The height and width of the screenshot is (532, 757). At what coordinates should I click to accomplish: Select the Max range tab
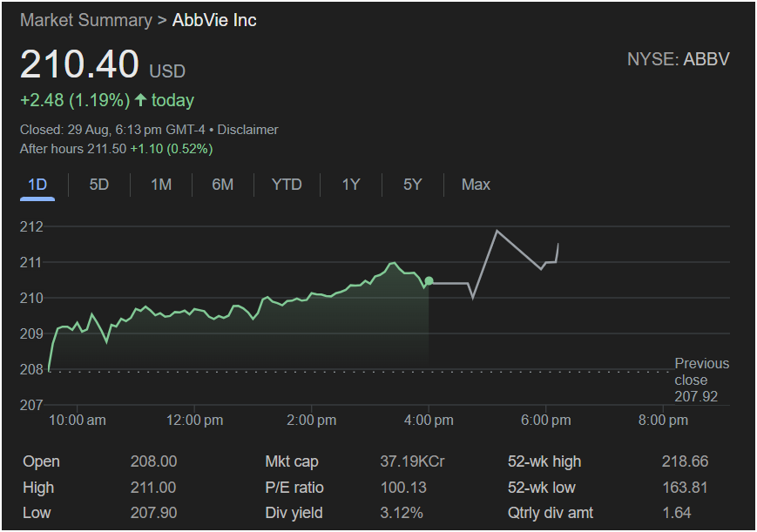pos(476,185)
